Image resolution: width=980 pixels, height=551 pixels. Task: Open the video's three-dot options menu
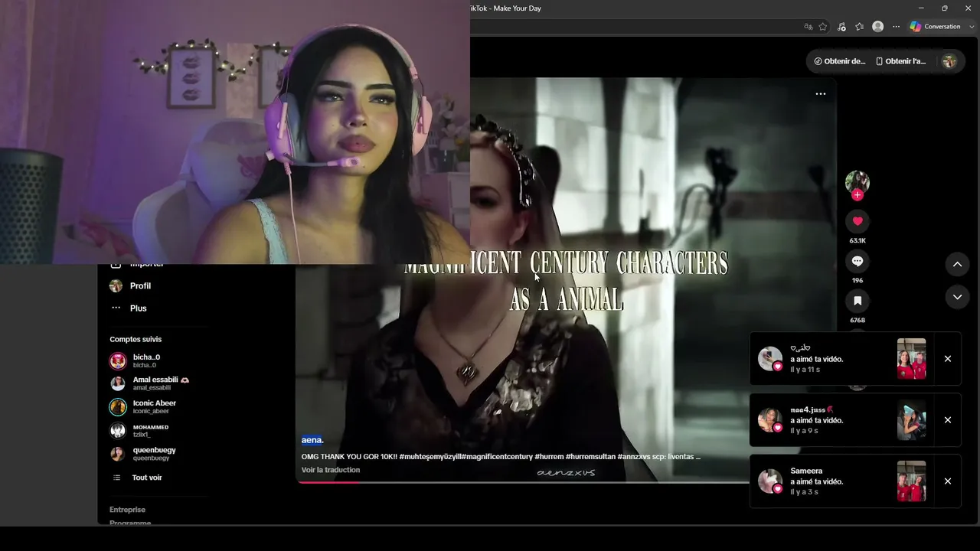pyautogui.click(x=821, y=94)
